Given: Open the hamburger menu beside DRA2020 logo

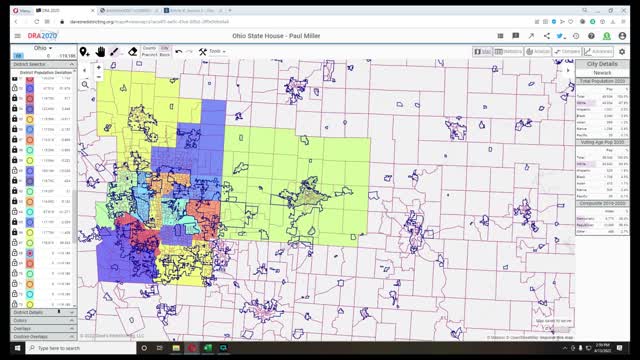Looking at the screenshot, I should click(x=18, y=36).
